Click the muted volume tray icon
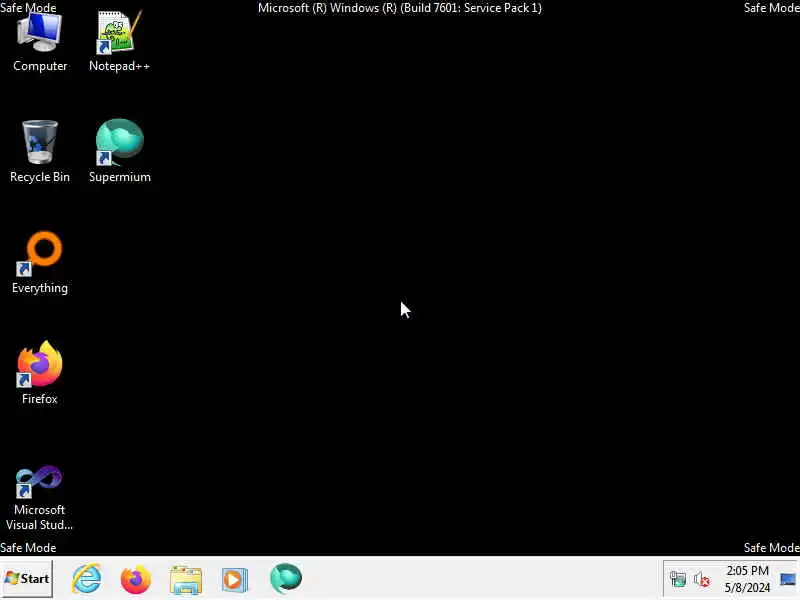The image size is (800, 600). tap(702, 579)
